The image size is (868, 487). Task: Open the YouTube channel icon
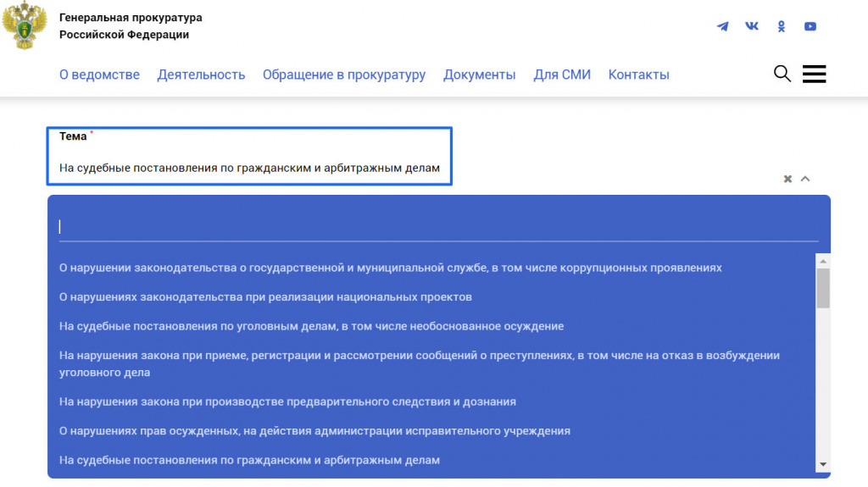pos(810,26)
